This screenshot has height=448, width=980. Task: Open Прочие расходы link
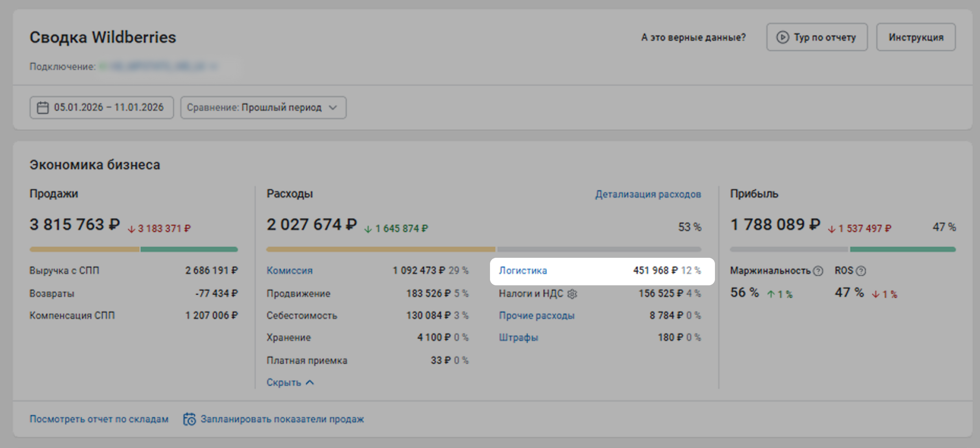tap(536, 316)
